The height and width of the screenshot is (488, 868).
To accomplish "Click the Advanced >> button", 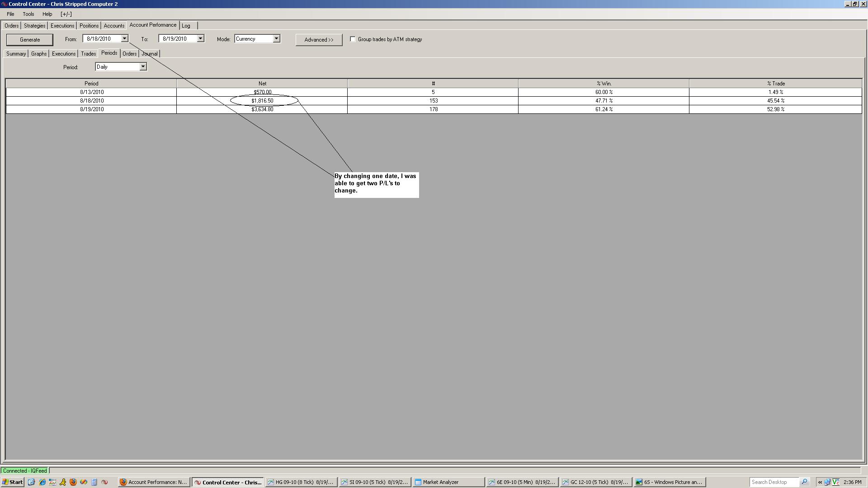I will (x=319, y=40).
